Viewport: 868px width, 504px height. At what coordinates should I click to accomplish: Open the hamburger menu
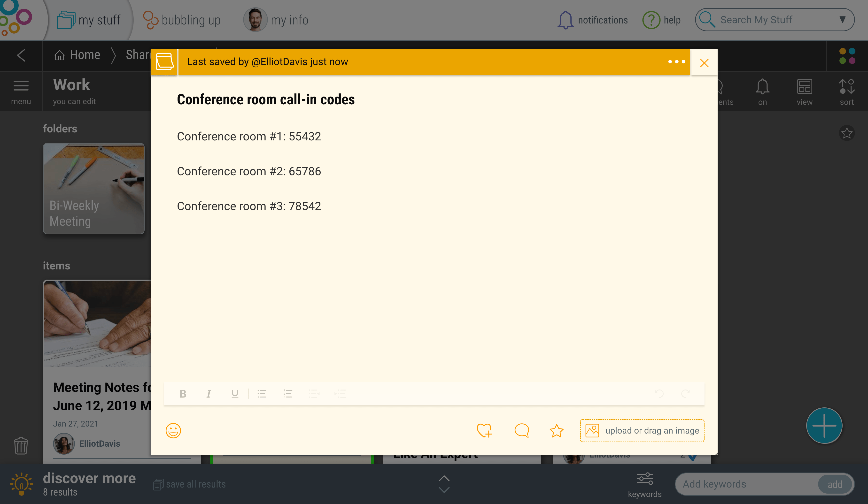pos(21,92)
